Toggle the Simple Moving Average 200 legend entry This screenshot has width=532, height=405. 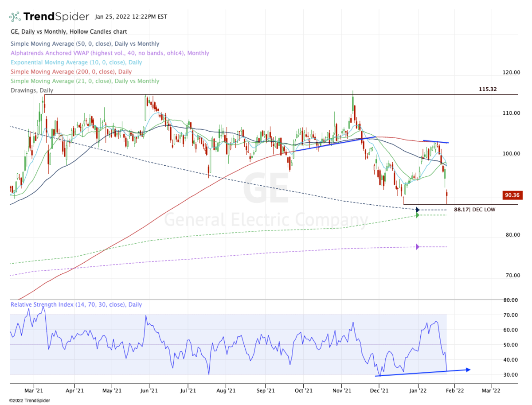coord(70,72)
